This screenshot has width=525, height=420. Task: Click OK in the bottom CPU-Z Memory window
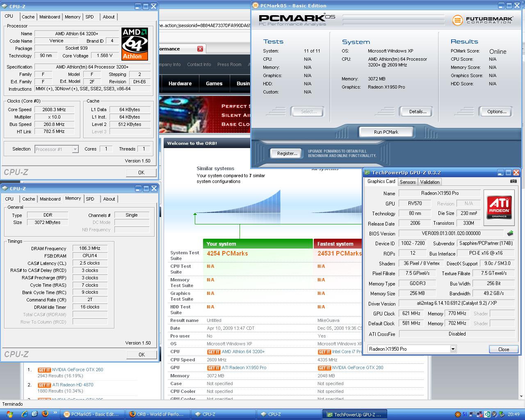[142, 355]
